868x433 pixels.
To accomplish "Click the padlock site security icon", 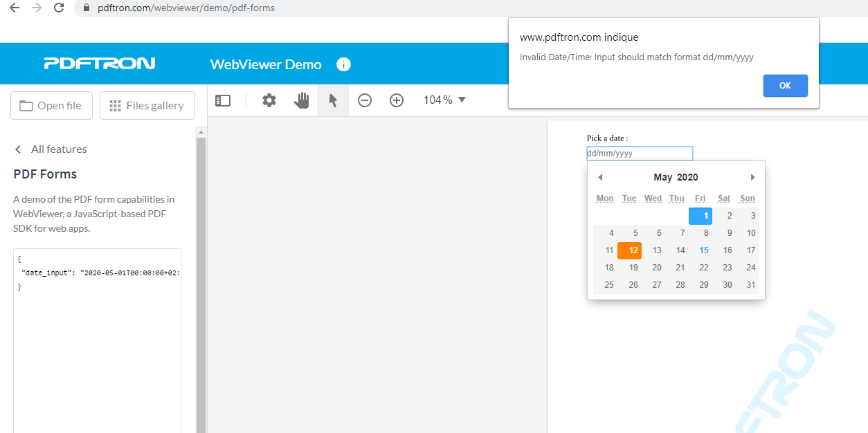I will tap(87, 8).
